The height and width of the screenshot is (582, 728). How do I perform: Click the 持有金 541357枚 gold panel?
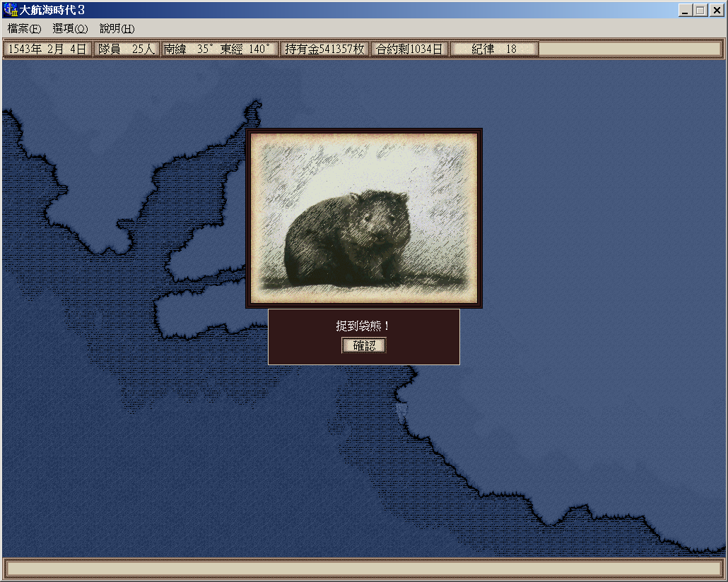(x=324, y=49)
